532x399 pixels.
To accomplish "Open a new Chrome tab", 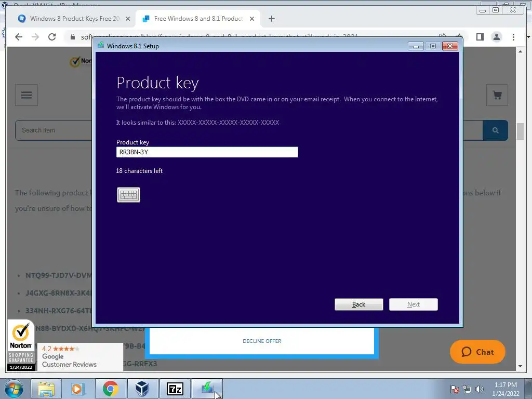I will click(x=271, y=19).
